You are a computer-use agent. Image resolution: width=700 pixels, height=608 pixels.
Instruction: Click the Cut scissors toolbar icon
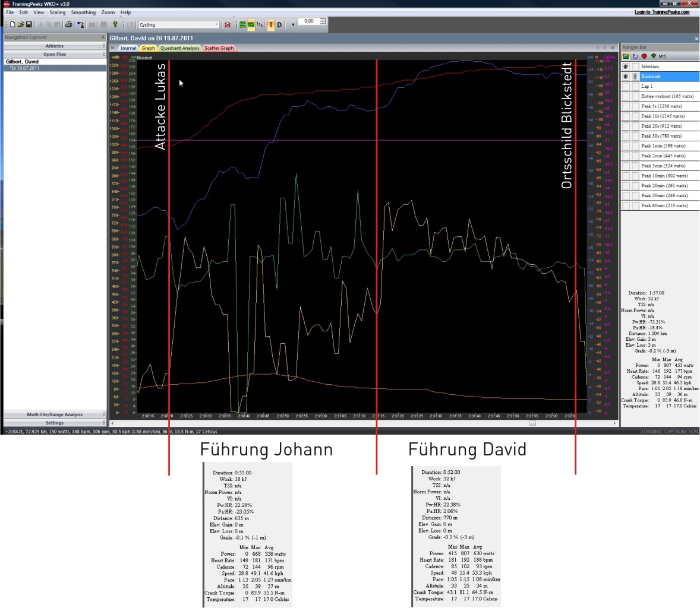pos(40,24)
